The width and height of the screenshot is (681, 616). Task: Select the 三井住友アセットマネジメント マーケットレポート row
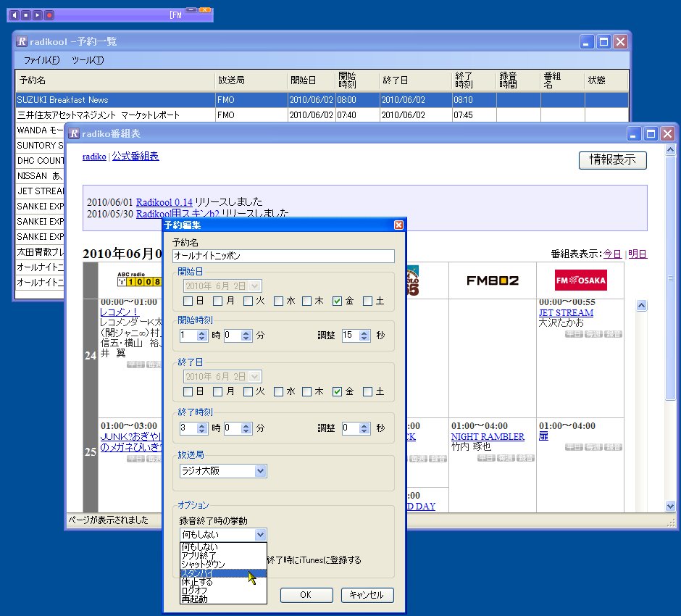point(322,115)
